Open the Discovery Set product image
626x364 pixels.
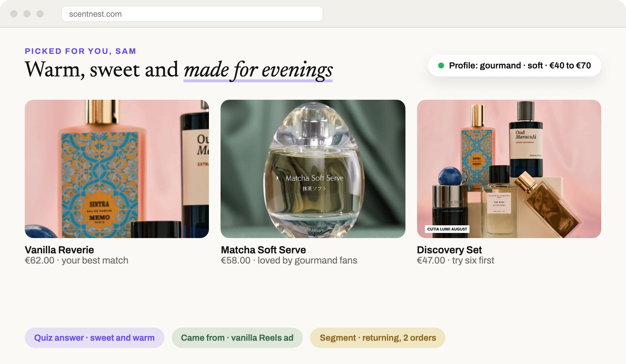[509, 169]
